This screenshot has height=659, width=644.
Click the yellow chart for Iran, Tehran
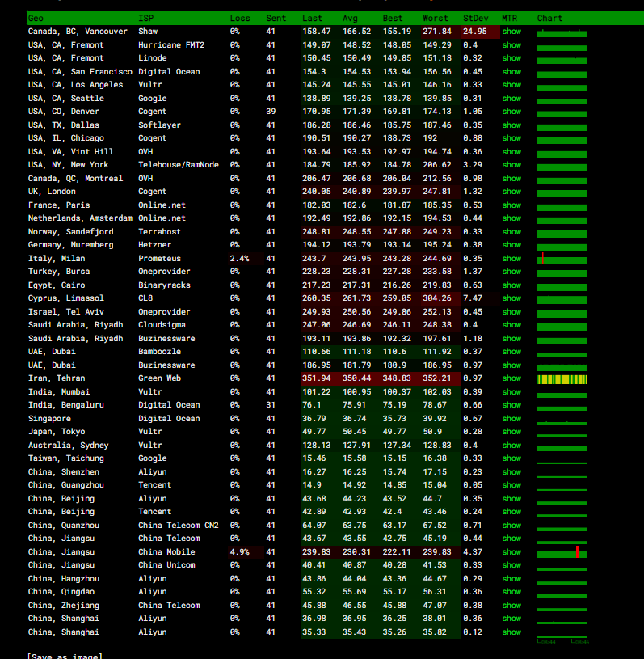562,379
